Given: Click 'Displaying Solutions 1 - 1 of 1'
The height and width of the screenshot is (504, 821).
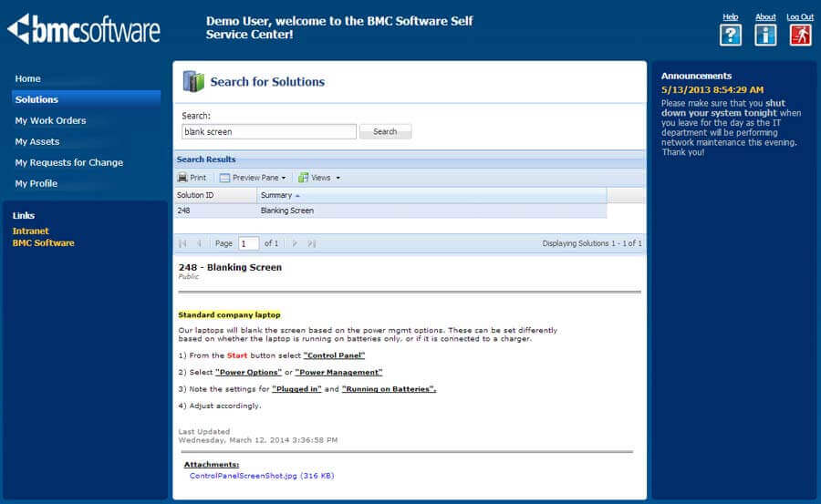Looking at the screenshot, I should click(x=592, y=243).
